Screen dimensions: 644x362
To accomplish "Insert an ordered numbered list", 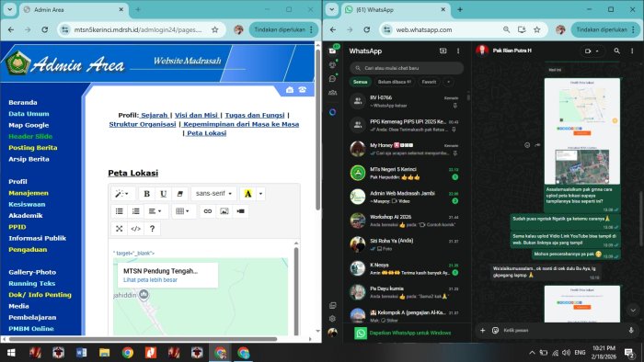I will (x=135, y=211).
